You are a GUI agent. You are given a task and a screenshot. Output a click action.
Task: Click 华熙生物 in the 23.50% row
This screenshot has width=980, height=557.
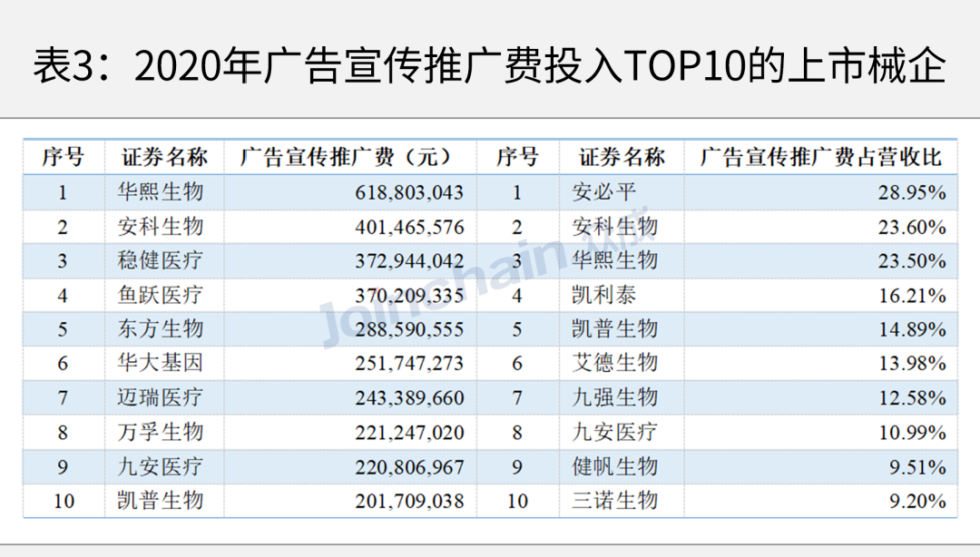click(x=615, y=260)
